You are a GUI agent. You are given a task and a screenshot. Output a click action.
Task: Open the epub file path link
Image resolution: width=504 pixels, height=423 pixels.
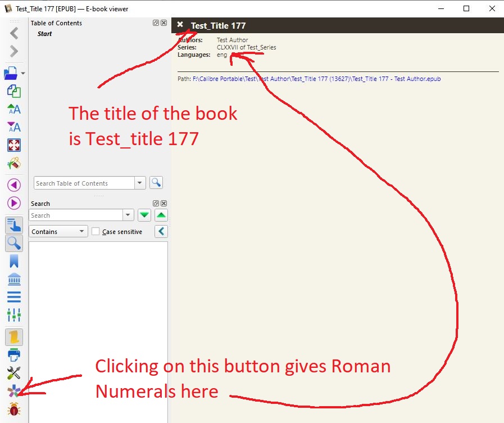pyautogui.click(x=316, y=79)
